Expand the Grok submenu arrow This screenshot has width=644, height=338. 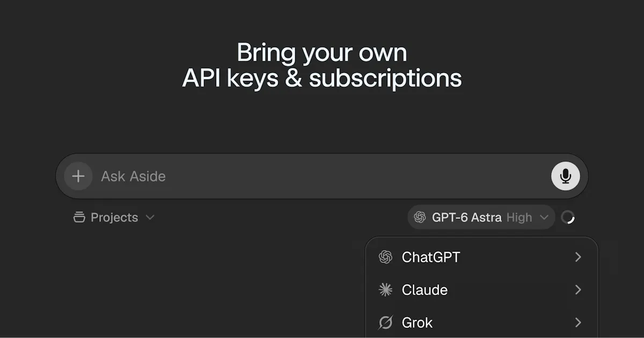point(578,322)
